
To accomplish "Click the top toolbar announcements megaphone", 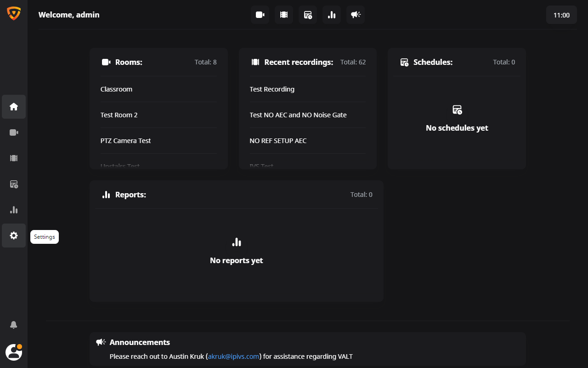I will pyautogui.click(x=356, y=15).
